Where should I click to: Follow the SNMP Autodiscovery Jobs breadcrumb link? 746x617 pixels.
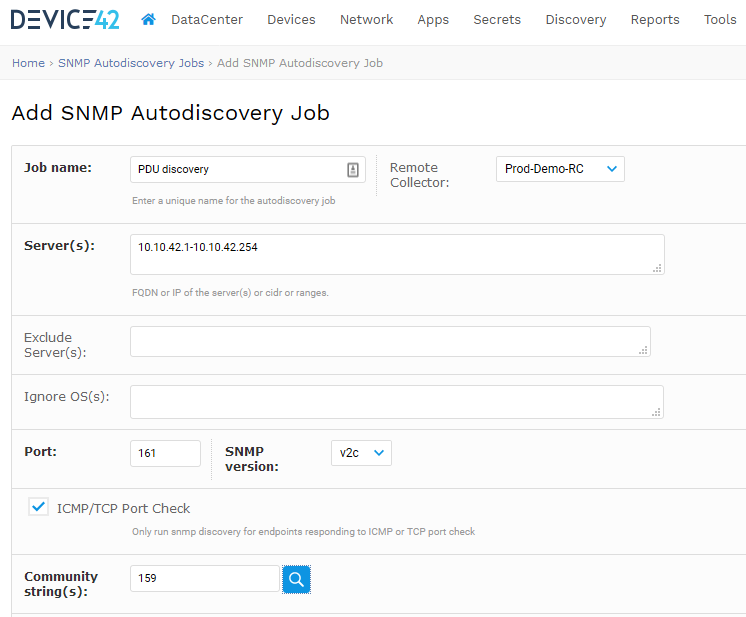coord(131,63)
